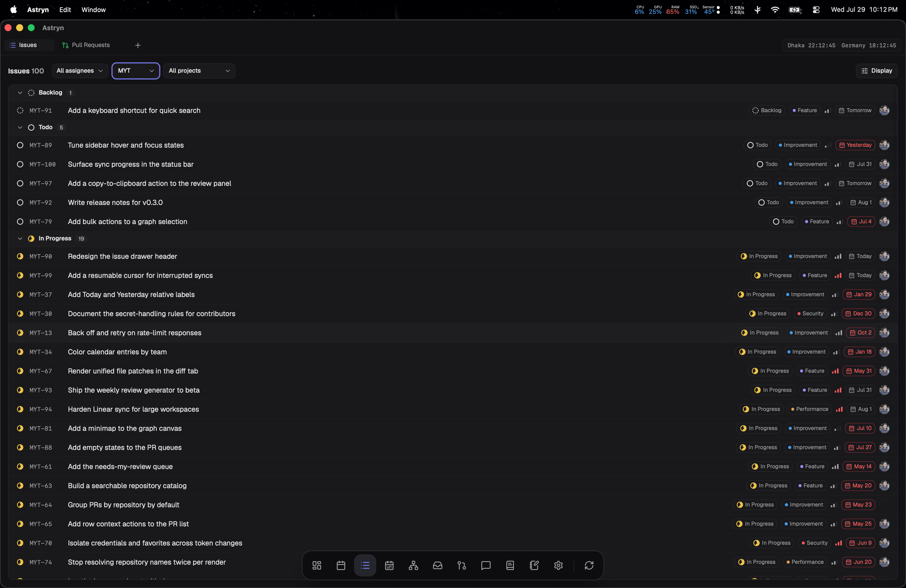Click the dashed status circle of MYT-91
Viewport: 906px width, 588px height.
tap(20, 110)
